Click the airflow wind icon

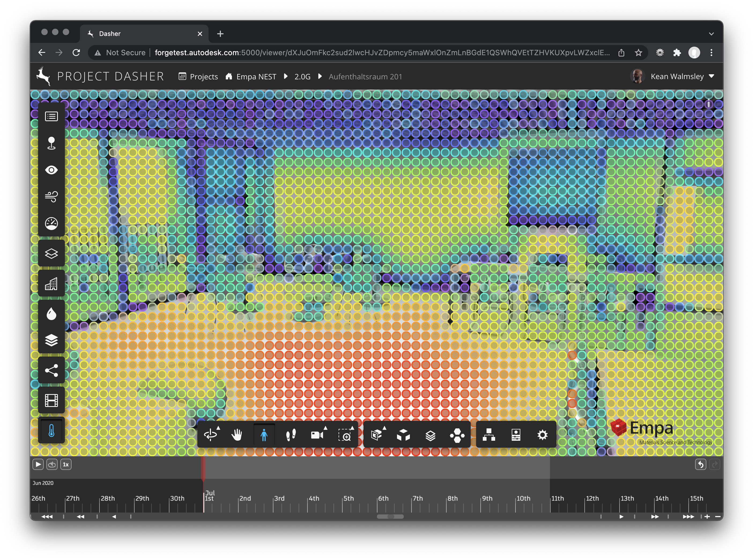coord(51,196)
